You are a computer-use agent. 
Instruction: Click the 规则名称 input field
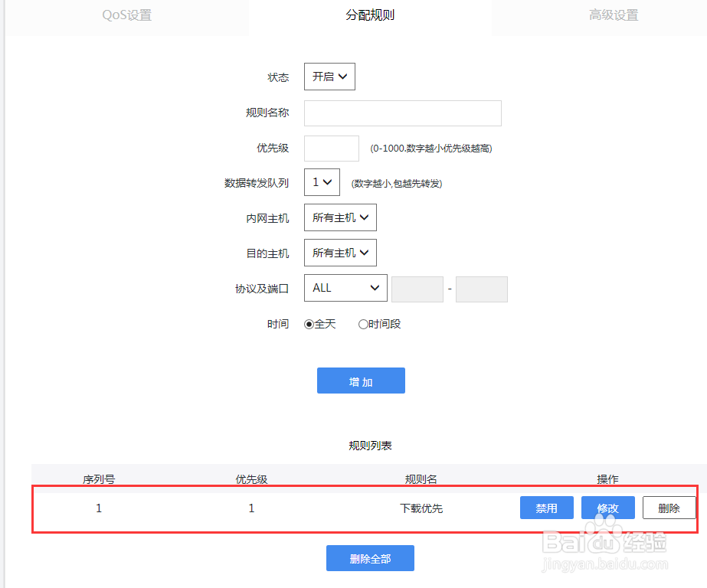click(403, 113)
